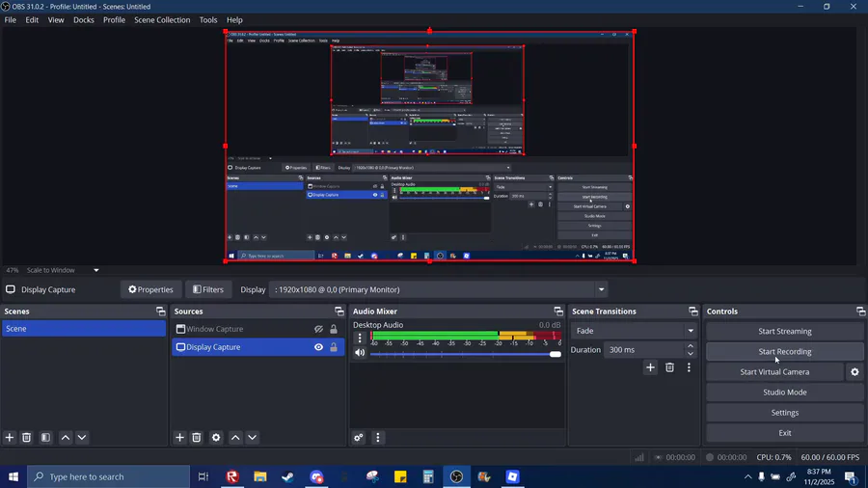
Task: Open the View menu
Action: click(56, 20)
